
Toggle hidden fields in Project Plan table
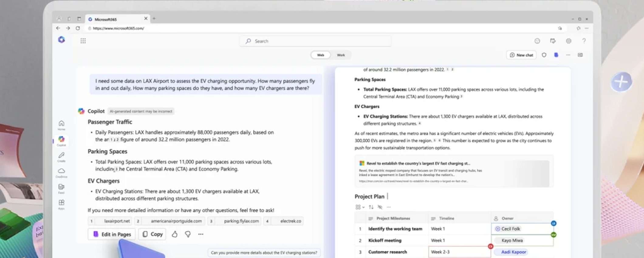tap(380, 207)
